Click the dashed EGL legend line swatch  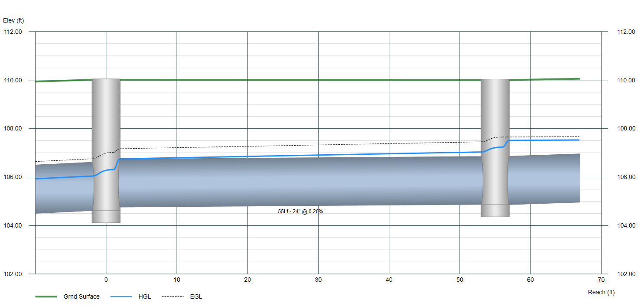click(172, 296)
